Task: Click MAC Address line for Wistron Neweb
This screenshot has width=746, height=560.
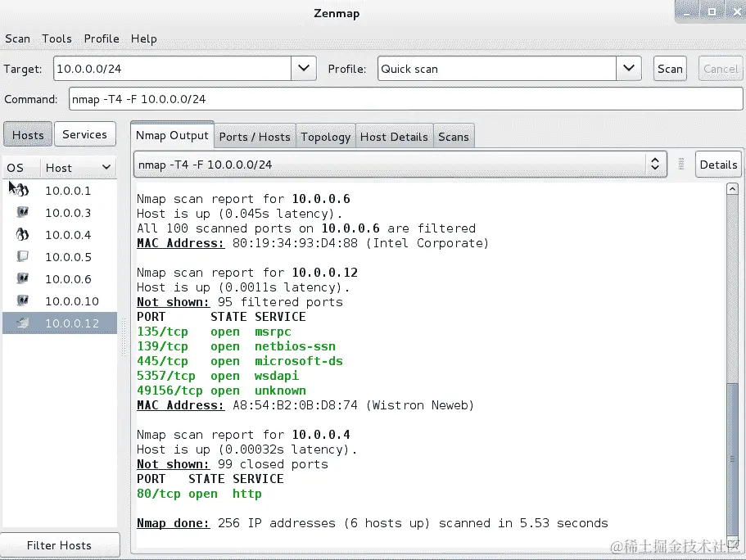Action: tap(305, 405)
